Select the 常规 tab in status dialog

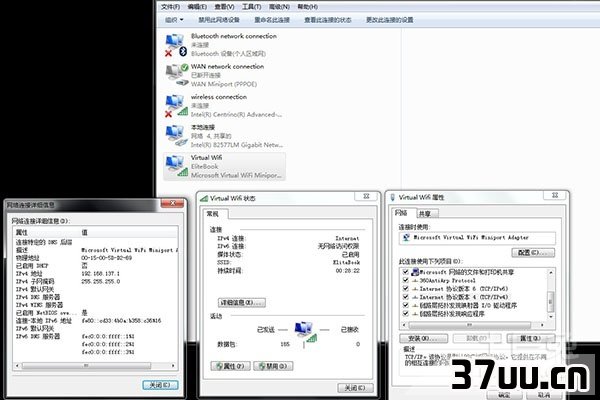[213, 214]
